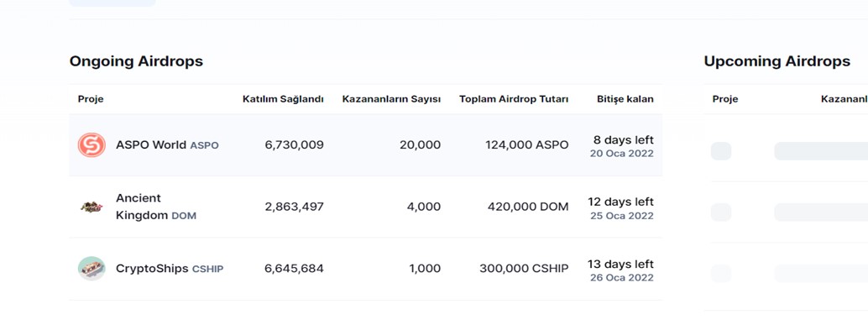
Task: Click the 8 days left text
Action: 624,139
